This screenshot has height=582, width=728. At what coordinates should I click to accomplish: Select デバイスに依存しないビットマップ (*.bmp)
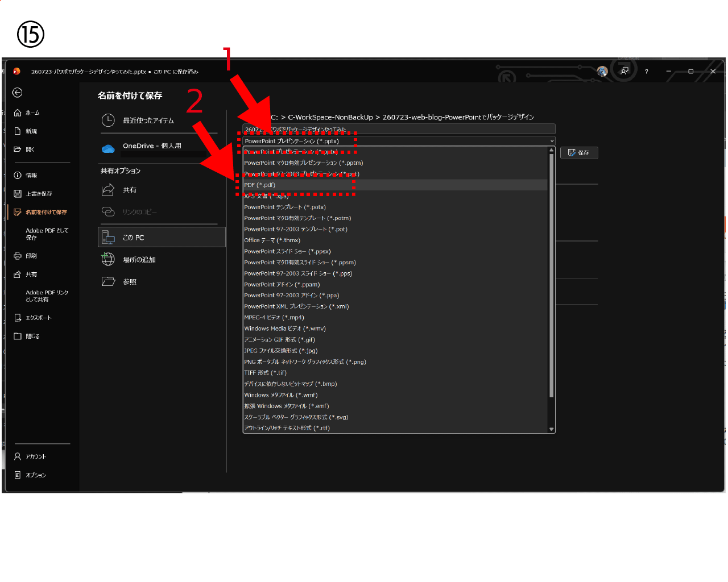pyautogui.click(x=395, y=384)
